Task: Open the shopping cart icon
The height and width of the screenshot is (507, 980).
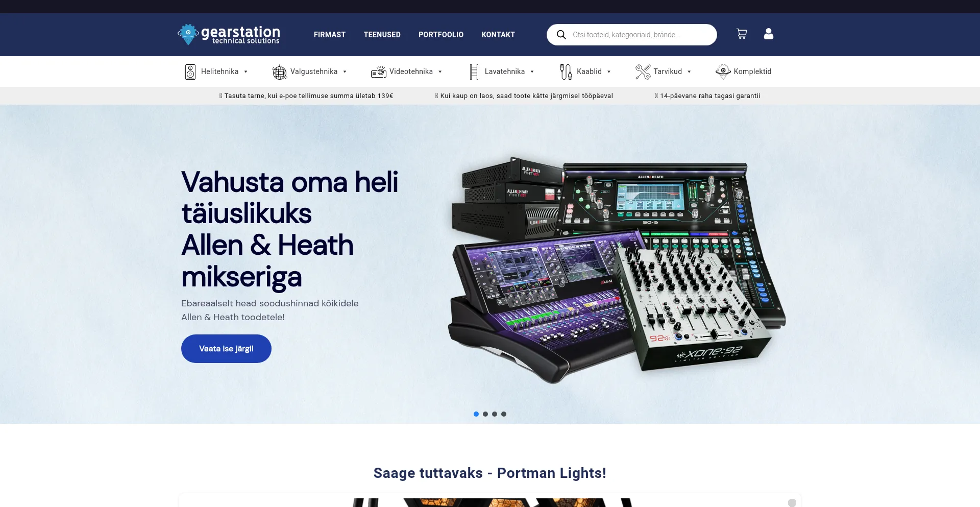Action: 742,34
